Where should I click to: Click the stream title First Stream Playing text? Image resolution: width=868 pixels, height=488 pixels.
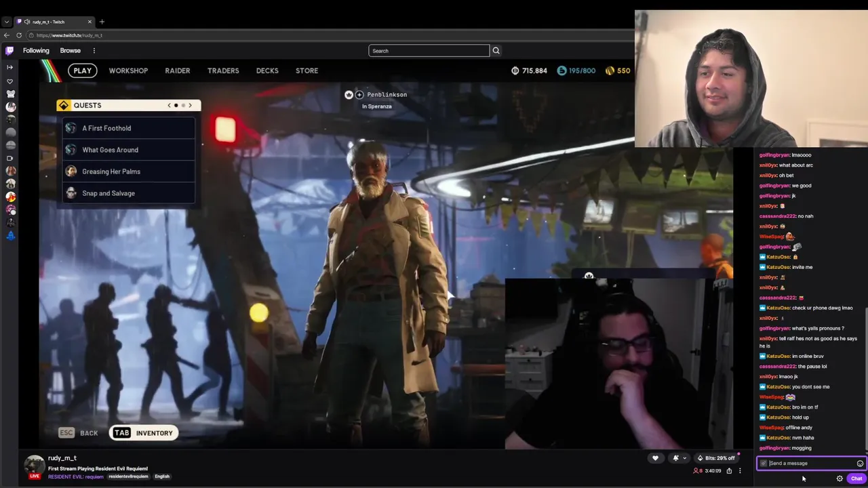[x=98, y=468]
